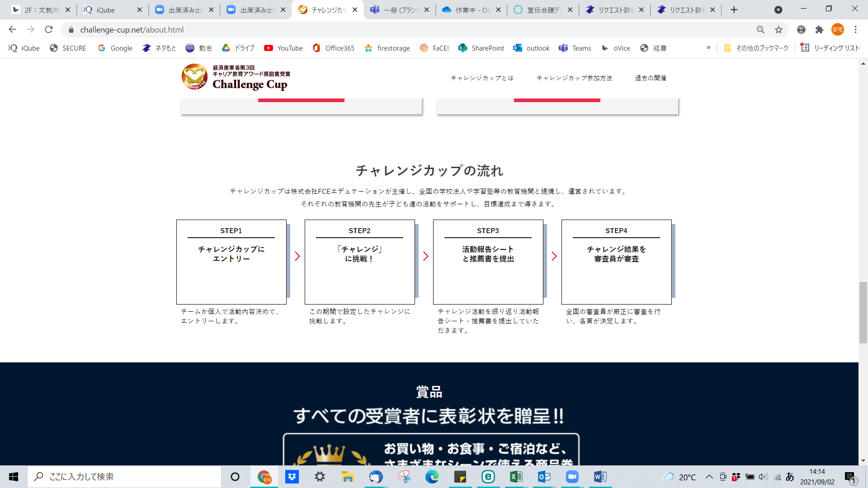The width and height of the screenshot is (868, 488).
Task: Switch to the iQube tab
Action: click(x=106, y=10)
